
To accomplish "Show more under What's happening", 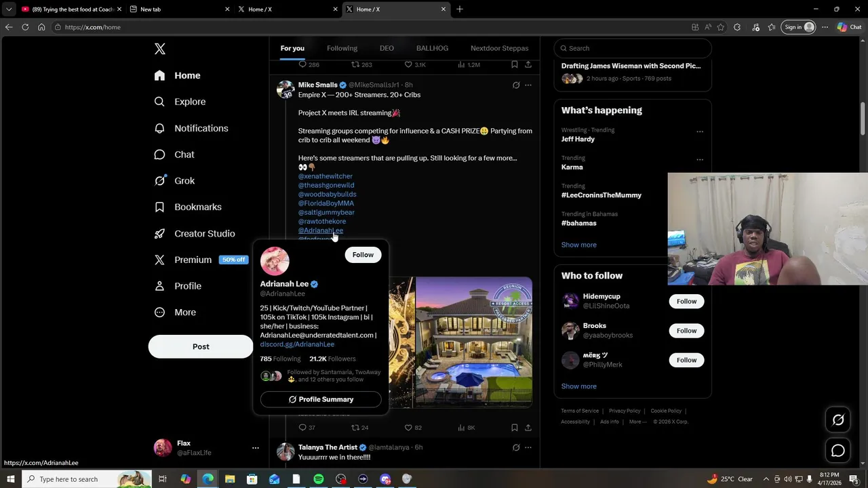I will coord(579,245).
